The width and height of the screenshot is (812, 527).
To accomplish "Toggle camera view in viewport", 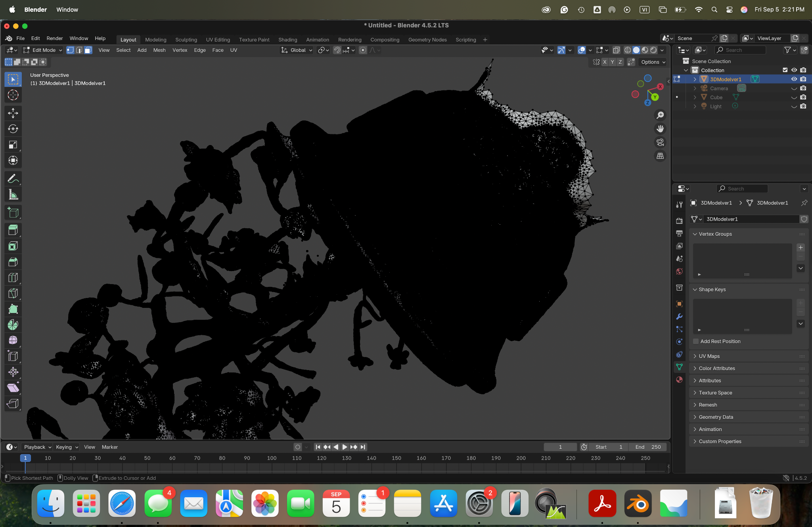I will (660, 142).
